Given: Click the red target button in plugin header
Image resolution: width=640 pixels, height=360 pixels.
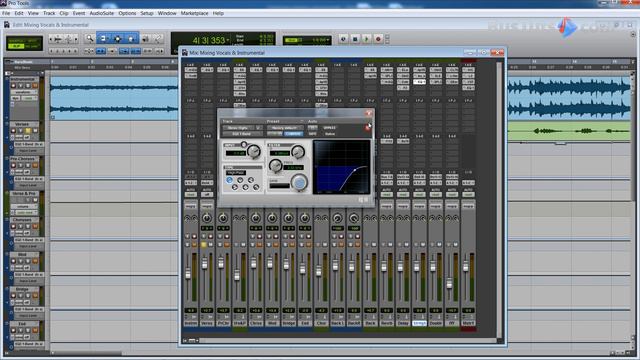Looking at the screenshot, I should pos(368,128).
